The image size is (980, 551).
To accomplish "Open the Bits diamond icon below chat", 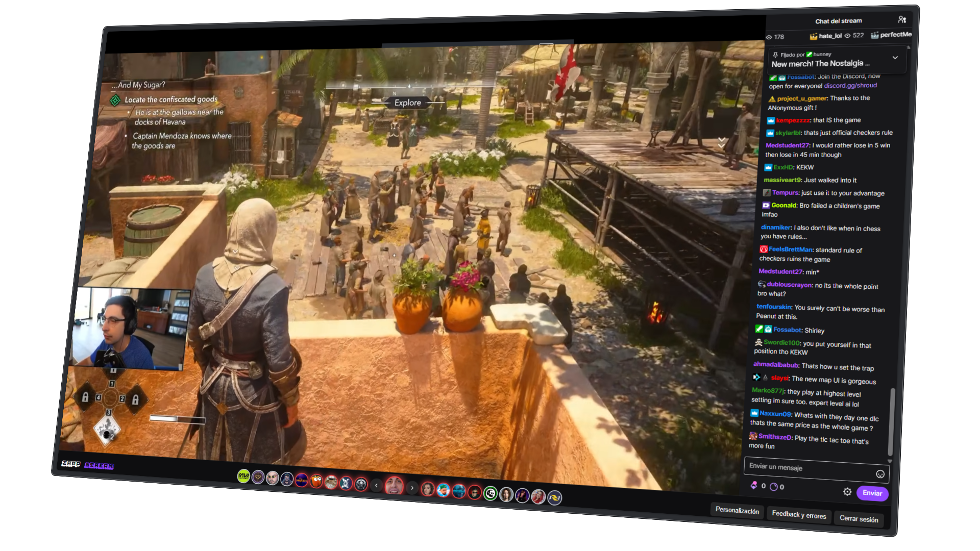I will (x=754, y=485).
